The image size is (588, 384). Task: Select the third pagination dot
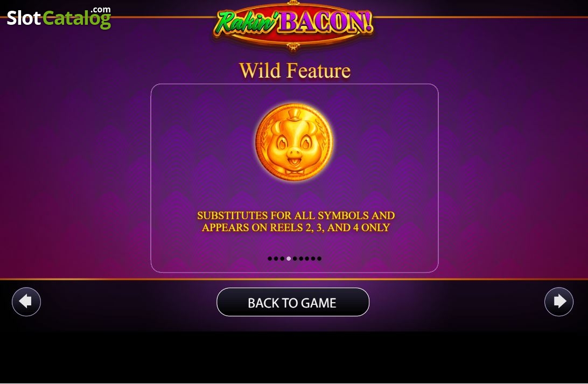pyautogui.click(x=282, y=259)
